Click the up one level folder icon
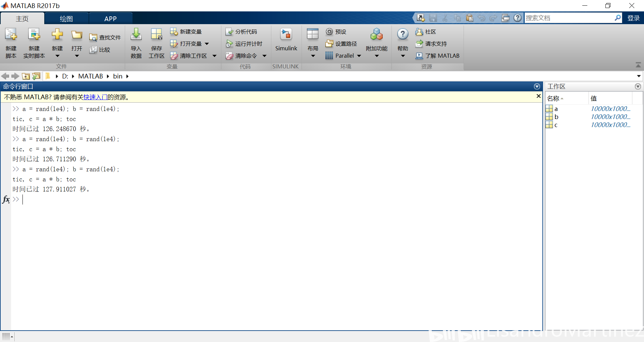Viewport: 644px width, 342px height. click(x=26, y=76)
